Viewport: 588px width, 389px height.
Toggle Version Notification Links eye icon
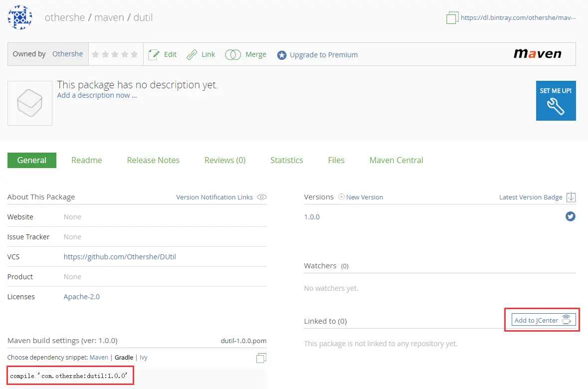pos(262,197)
